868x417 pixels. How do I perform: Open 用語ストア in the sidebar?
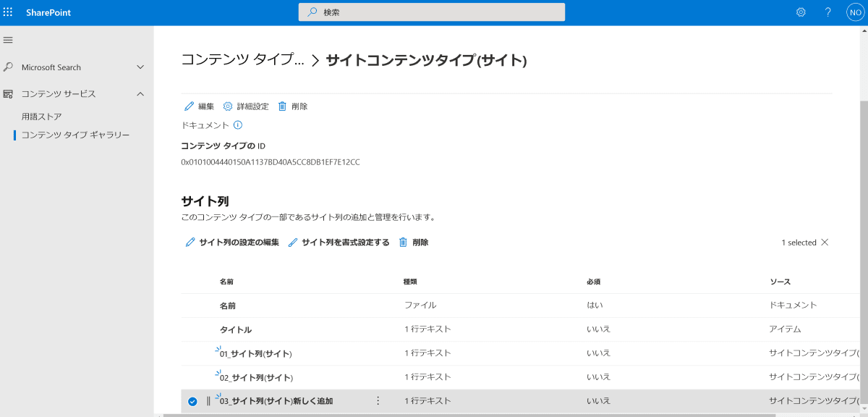pos(41,117)
